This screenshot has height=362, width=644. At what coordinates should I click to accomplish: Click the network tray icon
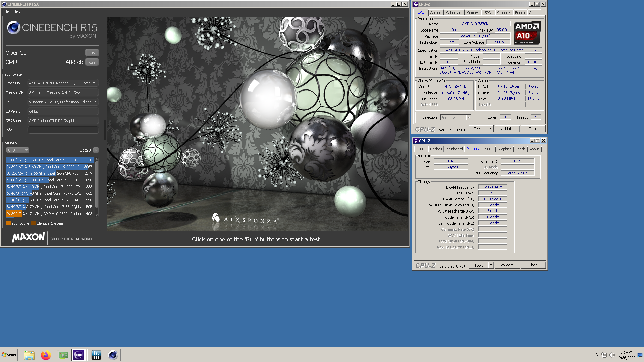click(604, 355)
